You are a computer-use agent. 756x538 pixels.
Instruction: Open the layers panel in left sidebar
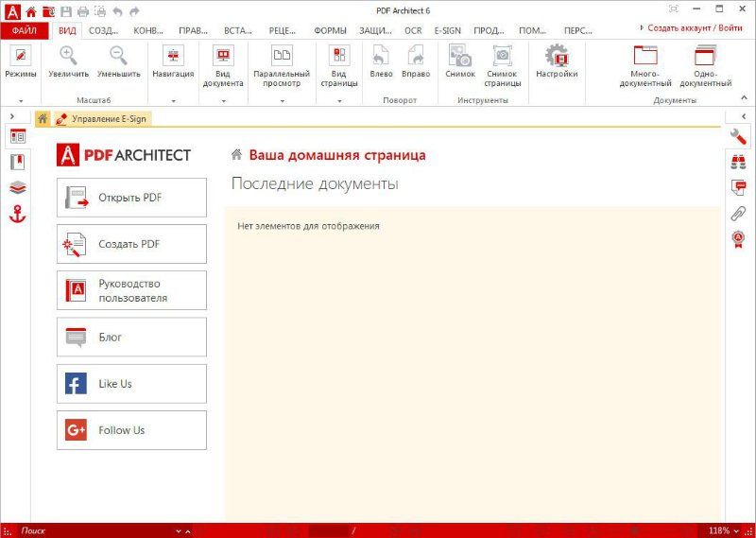point(18,188)
